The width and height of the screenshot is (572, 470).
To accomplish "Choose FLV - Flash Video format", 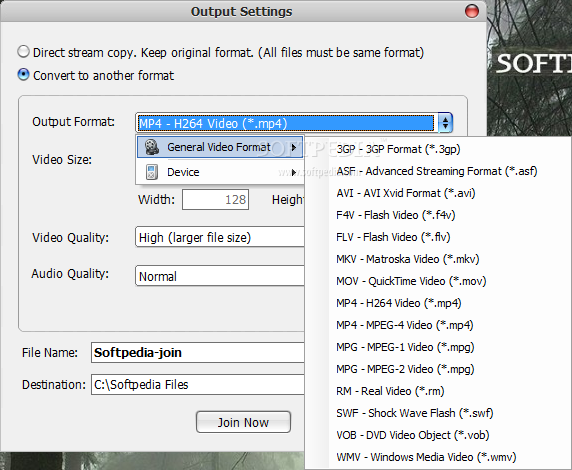I will coord(393,237).
